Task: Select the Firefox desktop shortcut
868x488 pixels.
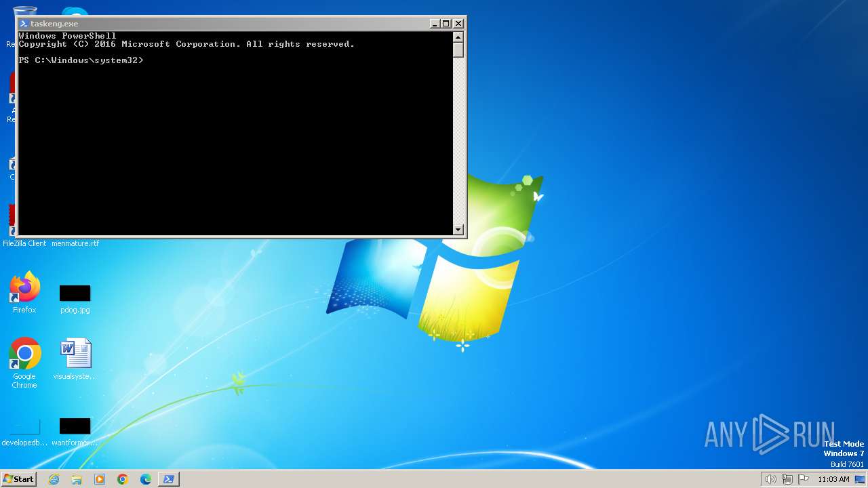Action: point(24,293)
